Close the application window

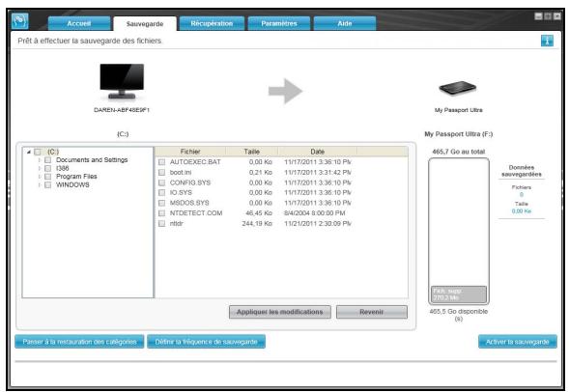pyautogui.click(x=557, y=16)
